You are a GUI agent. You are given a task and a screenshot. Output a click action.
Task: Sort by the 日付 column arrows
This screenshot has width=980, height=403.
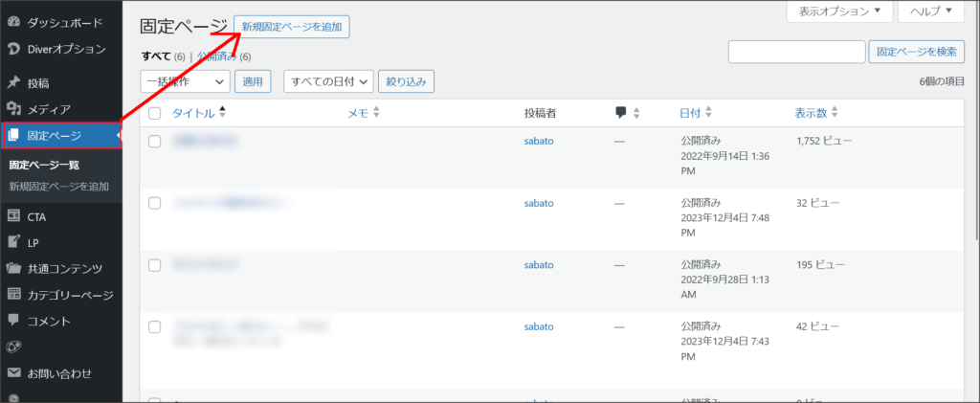coord(708,113)
